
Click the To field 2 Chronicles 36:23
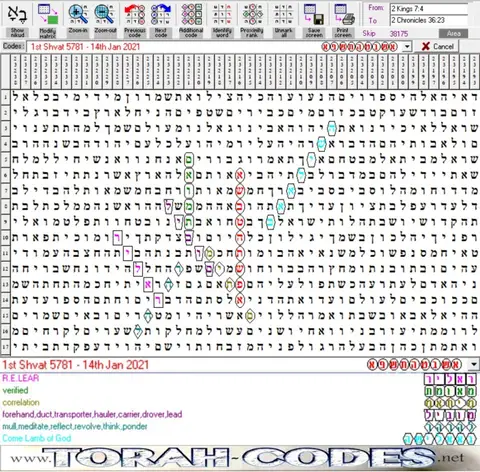(429, 20)
